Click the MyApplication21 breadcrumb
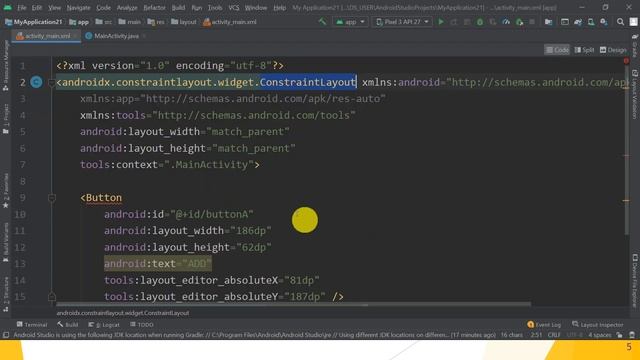The width and height of the screenshot is (640, 360). pyautogui.click(x=33, y=22)
